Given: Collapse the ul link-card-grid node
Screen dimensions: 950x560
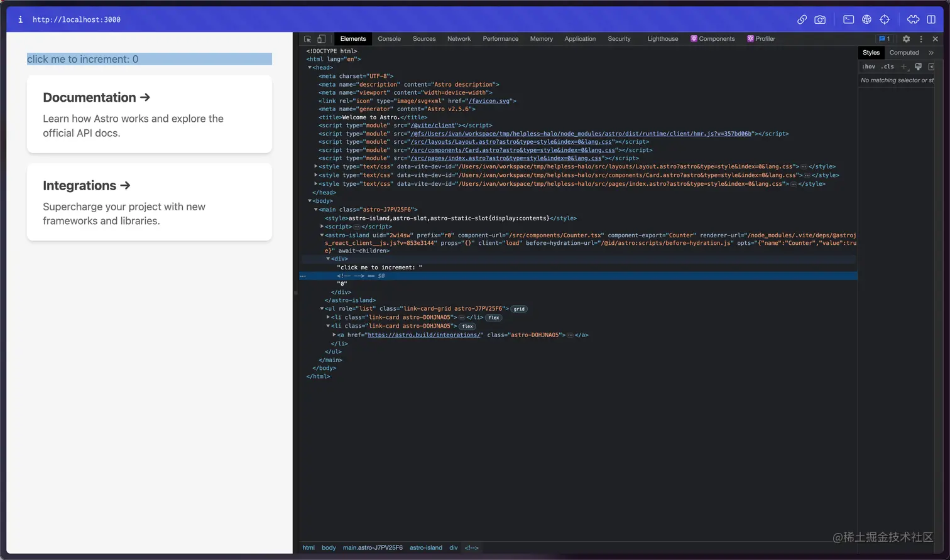Looking at the screenshot, I should [x=322, y=309].
